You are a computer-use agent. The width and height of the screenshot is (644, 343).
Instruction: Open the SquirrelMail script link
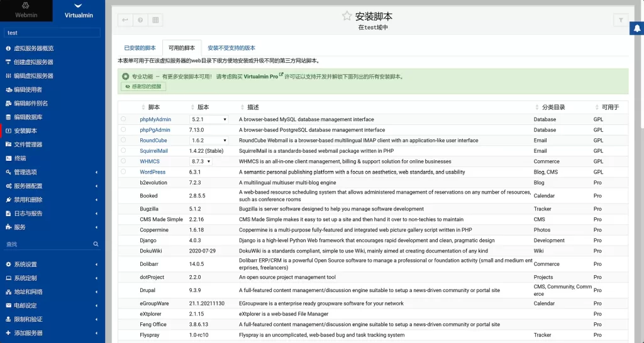(153, 151)
